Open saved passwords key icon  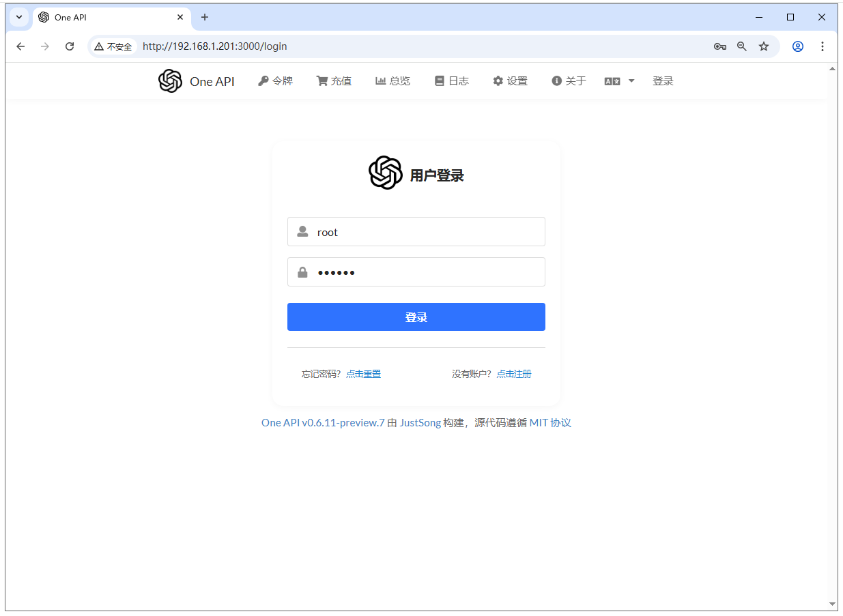[x=720, y=46]
